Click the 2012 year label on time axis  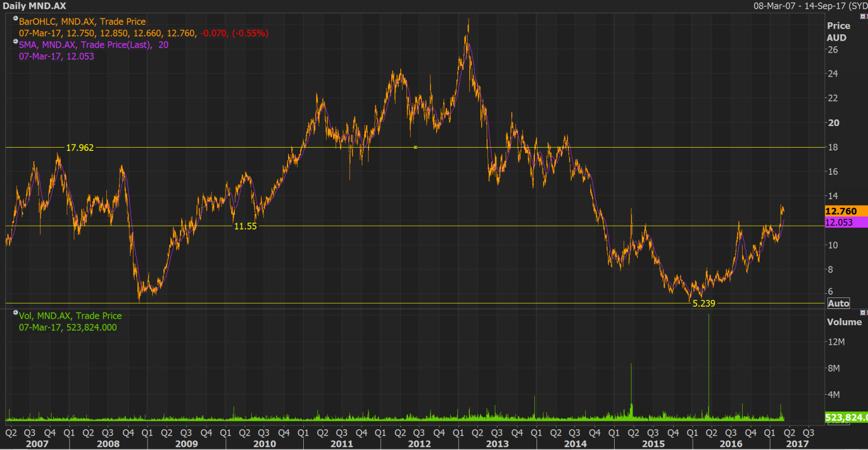(419, 444)
